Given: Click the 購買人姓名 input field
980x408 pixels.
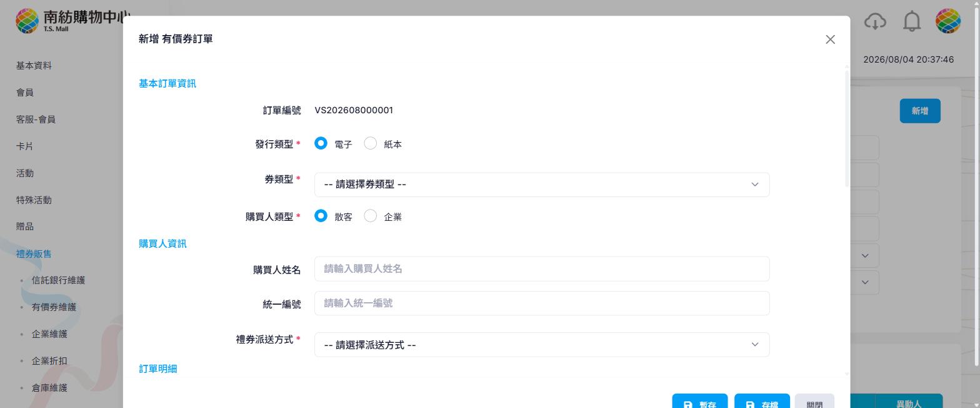Looking at the screenshot, I should [542, 269].
